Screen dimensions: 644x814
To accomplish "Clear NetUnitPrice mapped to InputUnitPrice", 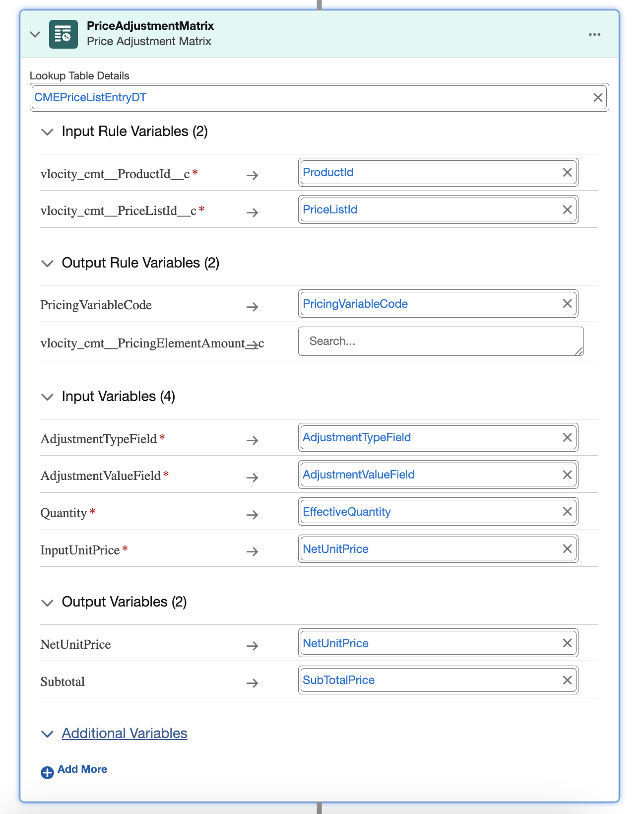I will click(x=567, y=548).
